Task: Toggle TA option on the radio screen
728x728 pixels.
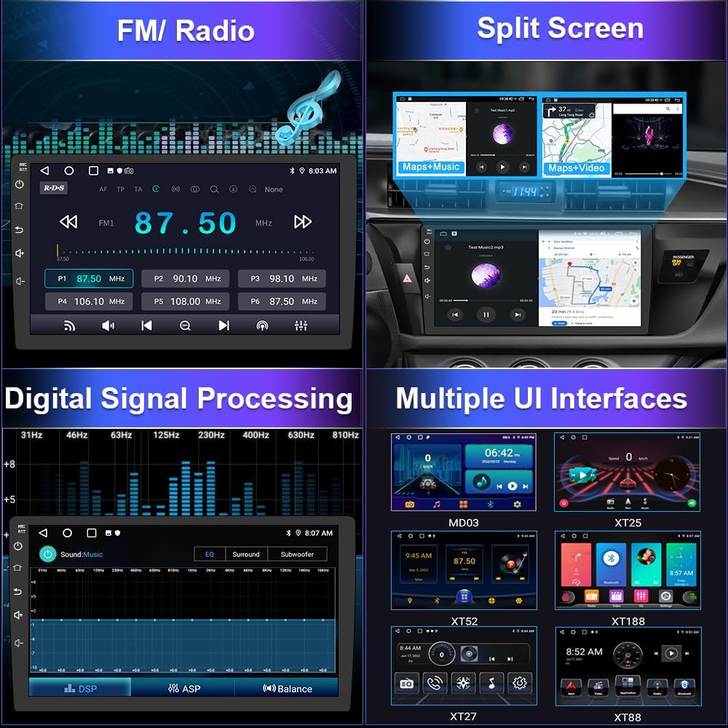Action: [138, 189]
